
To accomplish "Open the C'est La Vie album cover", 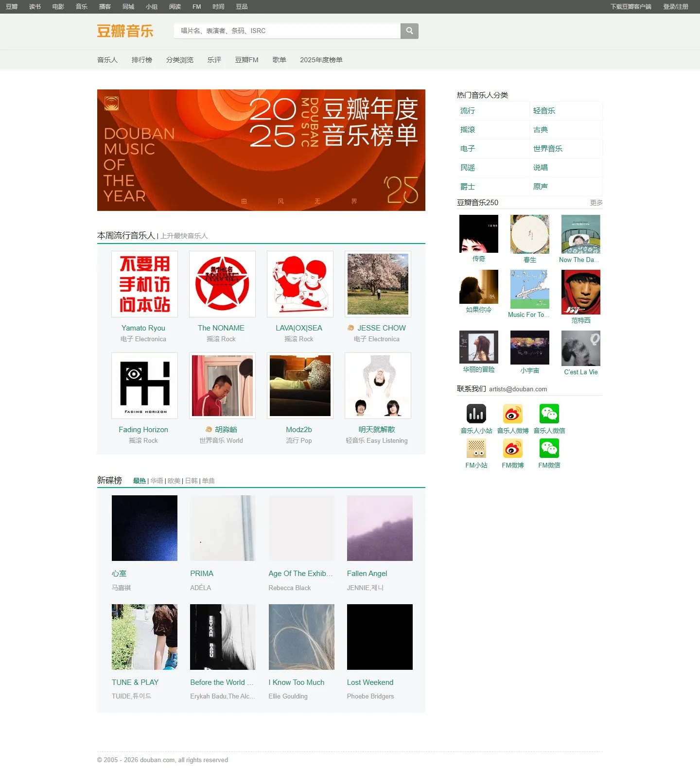I will coord(581,348).
